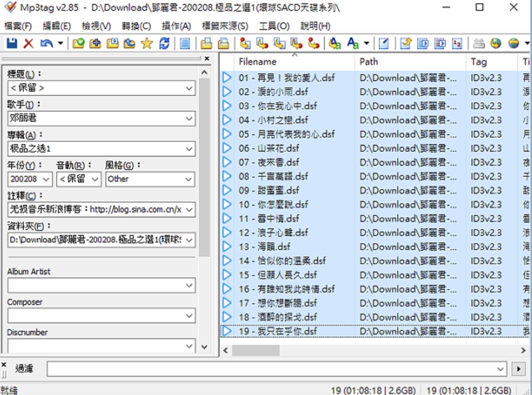The height and width of the screenshot is (395, 532).
Task: Open the 檢視(V) menu
Action: tap(96, 26)
